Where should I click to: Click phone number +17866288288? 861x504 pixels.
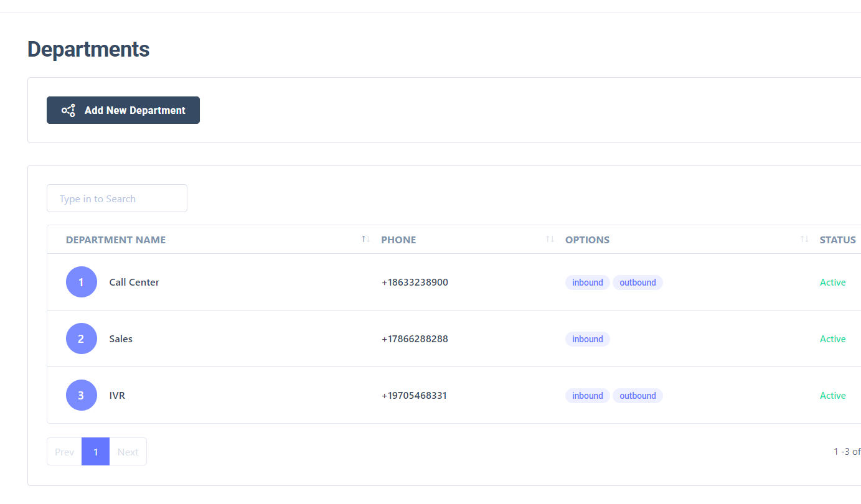point(415,338)
